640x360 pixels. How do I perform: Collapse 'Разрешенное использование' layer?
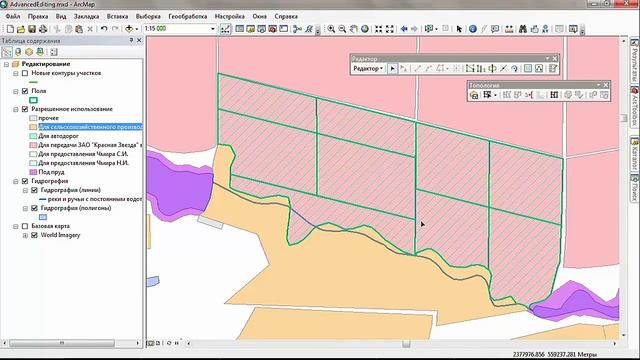pos(16,109)
